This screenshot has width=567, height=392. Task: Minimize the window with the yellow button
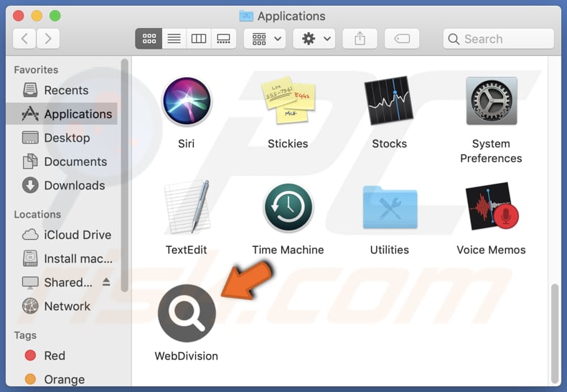[x=37, y=16]
